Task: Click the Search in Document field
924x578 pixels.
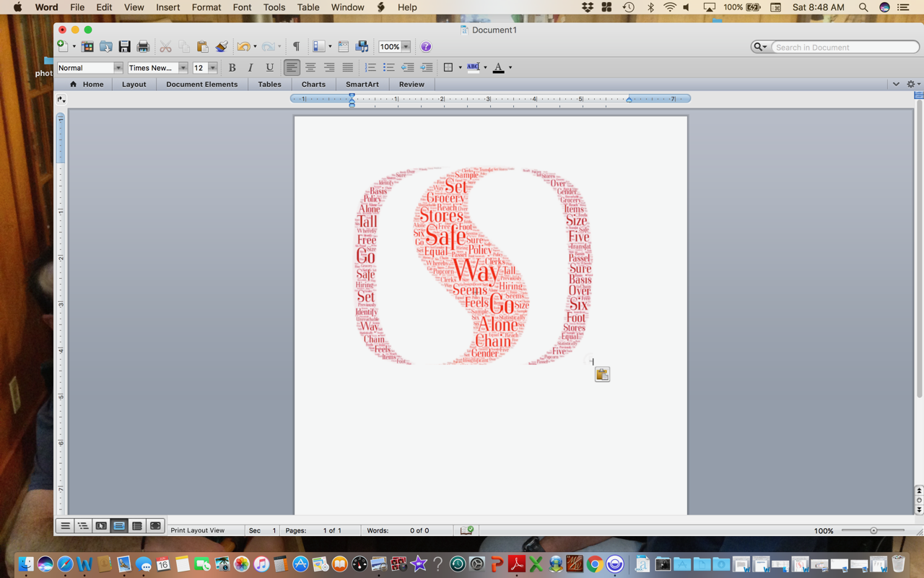Action: 845,47
